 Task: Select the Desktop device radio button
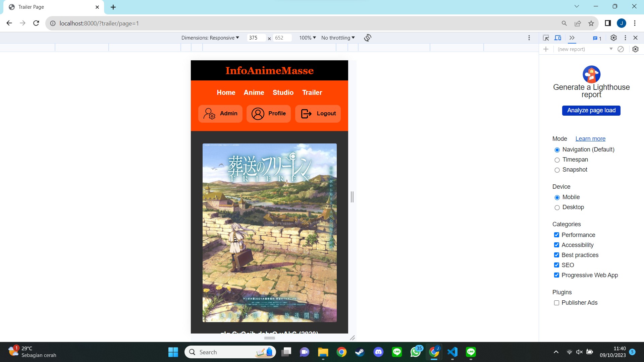(557, 208)
